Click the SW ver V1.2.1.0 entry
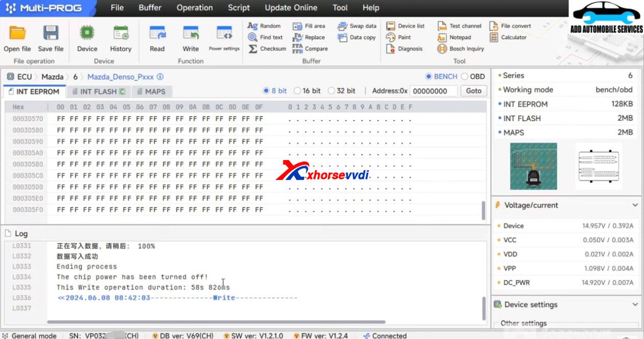The width and height of the screenshot is (644, 339). (x=253, y=336)
